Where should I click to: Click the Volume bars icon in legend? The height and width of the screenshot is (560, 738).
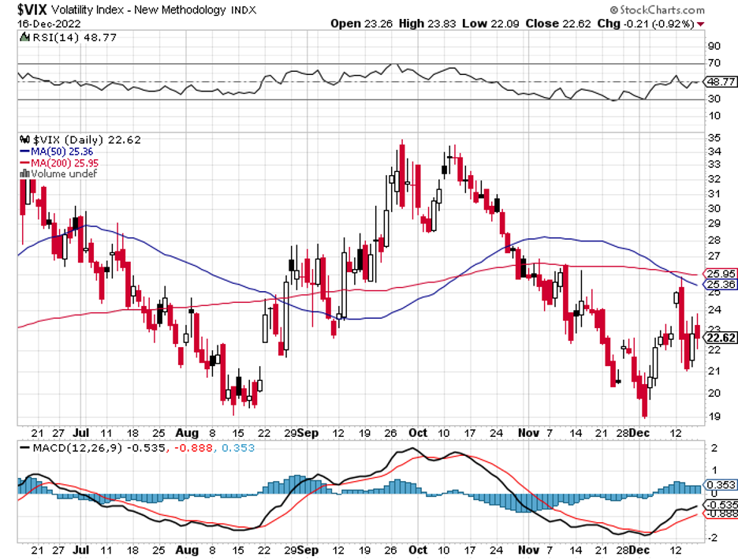tap(24, 174)
